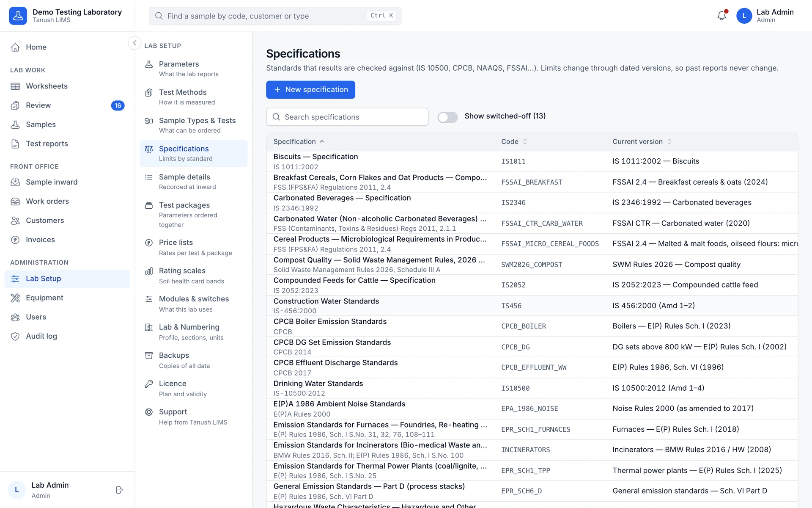The width and height of the screenshot is (812, 508).
Task: Go to Customers page
Action: point(67,221)
